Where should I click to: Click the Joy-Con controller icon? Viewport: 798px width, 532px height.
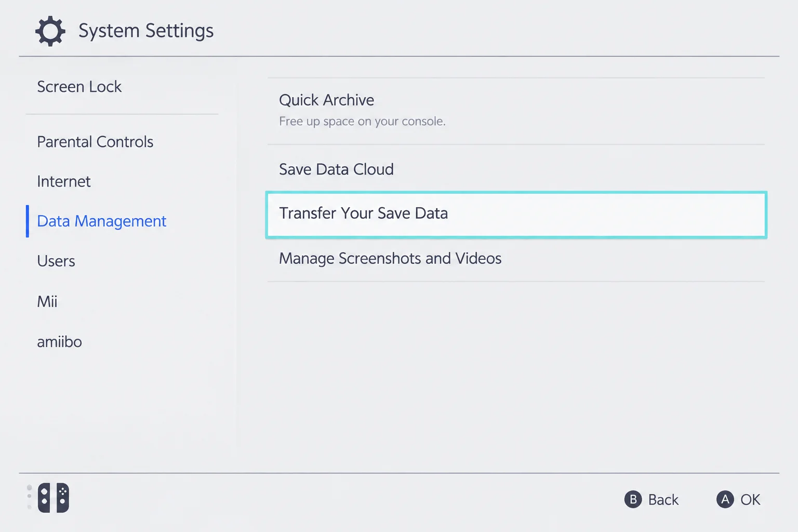(53, 498)
